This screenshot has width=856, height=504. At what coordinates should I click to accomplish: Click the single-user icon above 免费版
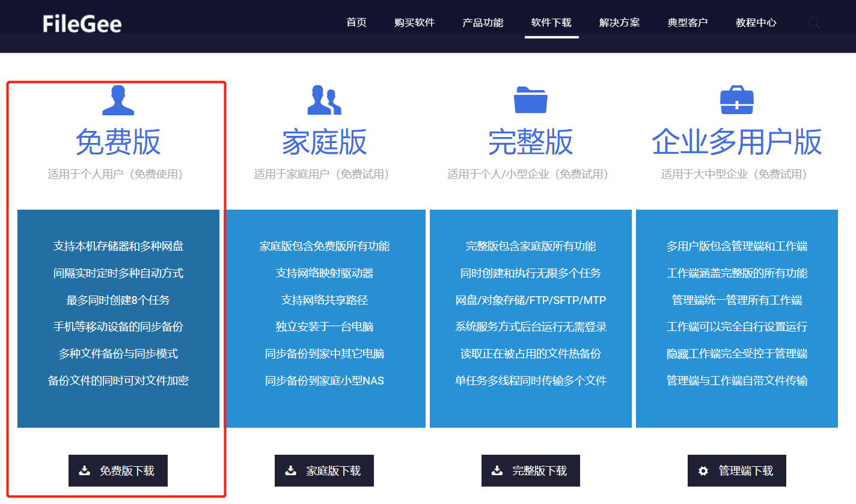pyautogui.click(x=118, y=100)
